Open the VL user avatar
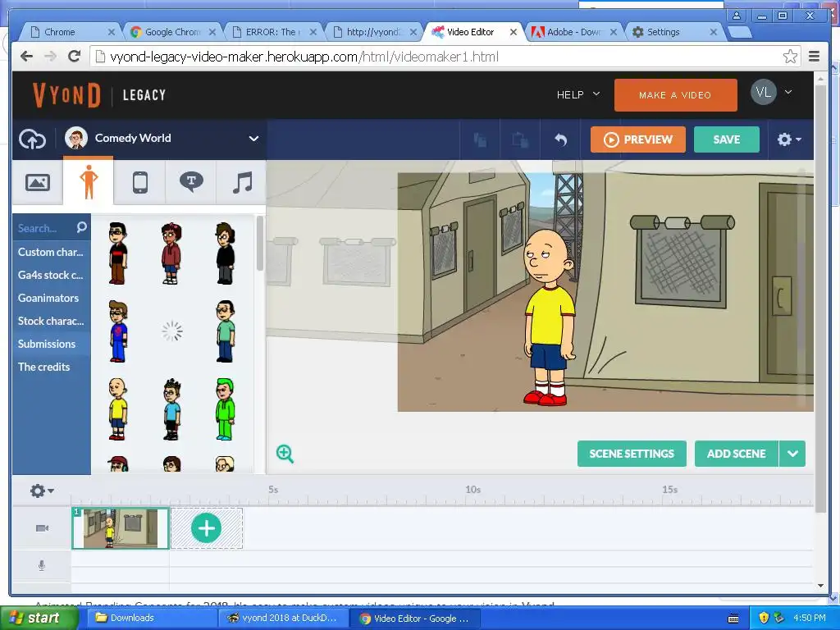The width and height of the screenshot is (840, 630). pos(764,92)
